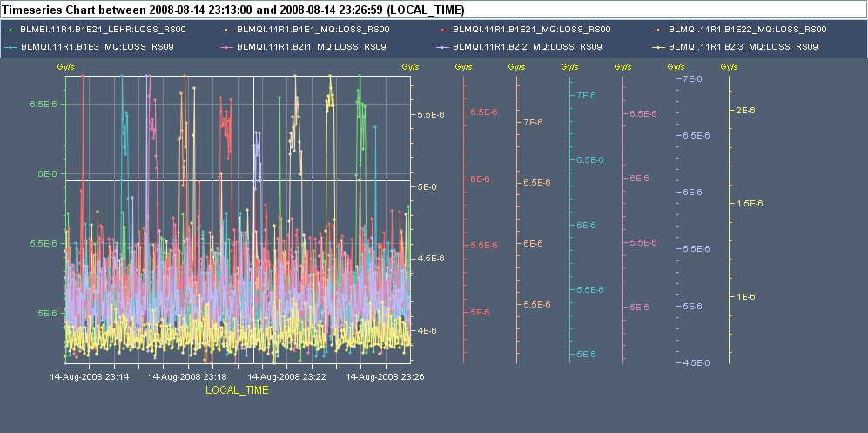The height and width of the screenshot is (433, 868).
Task: Click the green axis 6.5E-6 tick label
Action: (45, 104)
